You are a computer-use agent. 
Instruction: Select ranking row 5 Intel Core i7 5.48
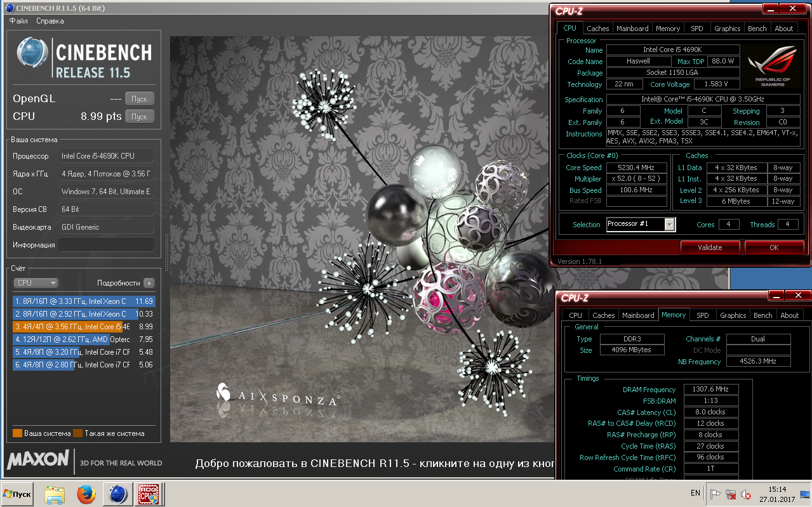(84, 352)
